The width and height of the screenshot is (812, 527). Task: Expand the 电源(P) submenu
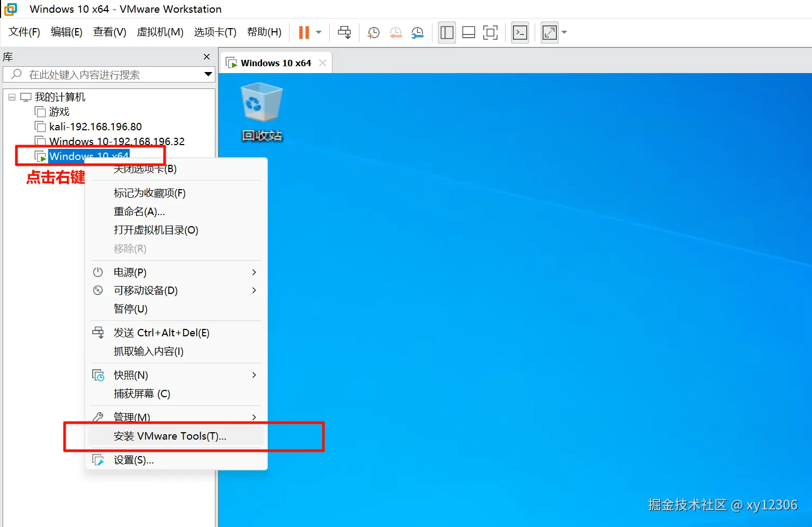[x=176, y=272]
